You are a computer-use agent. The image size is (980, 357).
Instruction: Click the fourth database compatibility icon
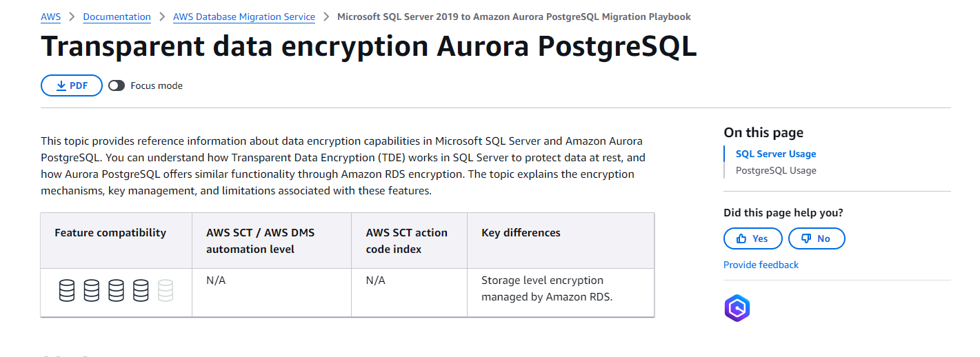coord(141,290)
